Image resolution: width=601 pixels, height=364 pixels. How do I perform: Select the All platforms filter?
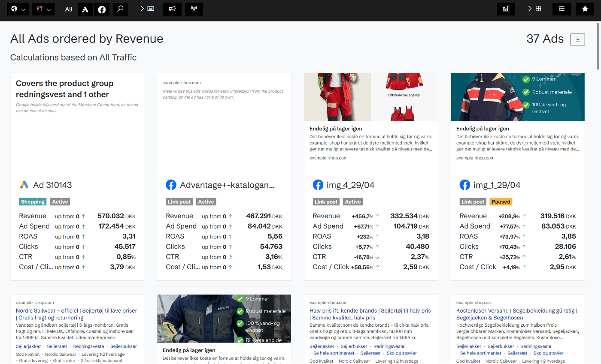69,9
